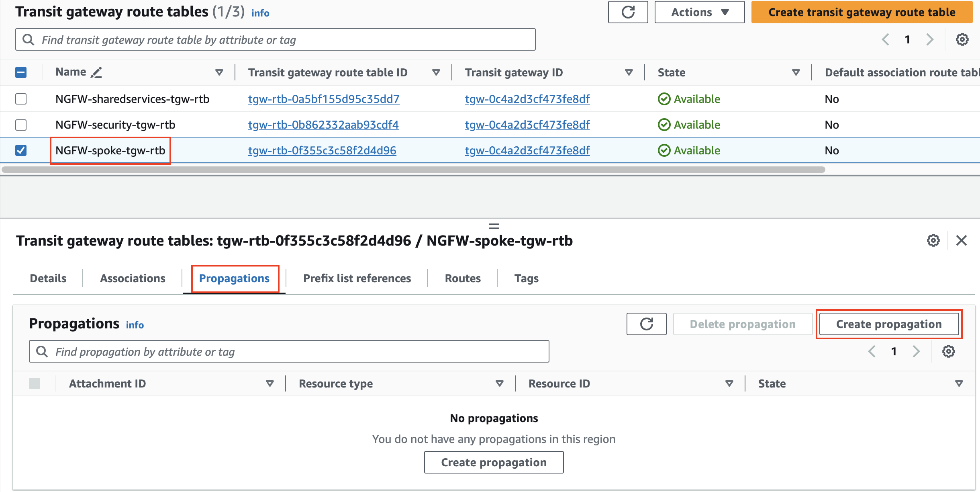Go to next page of route tables
Image resolution: width=980 pixels, height=492 pixels.
point(929,39)
